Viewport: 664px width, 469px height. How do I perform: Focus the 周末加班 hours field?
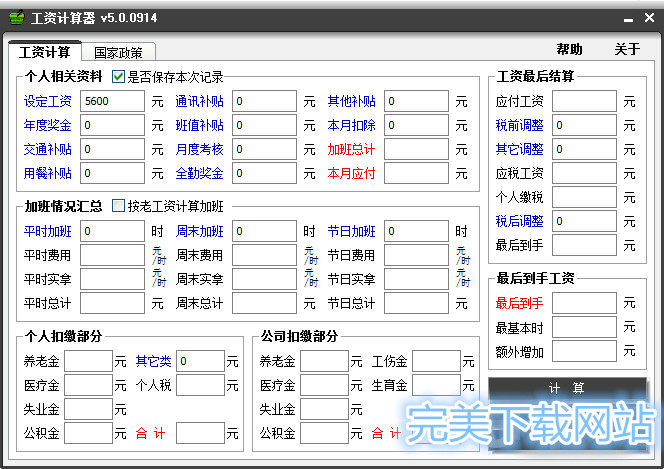point(264,231)
